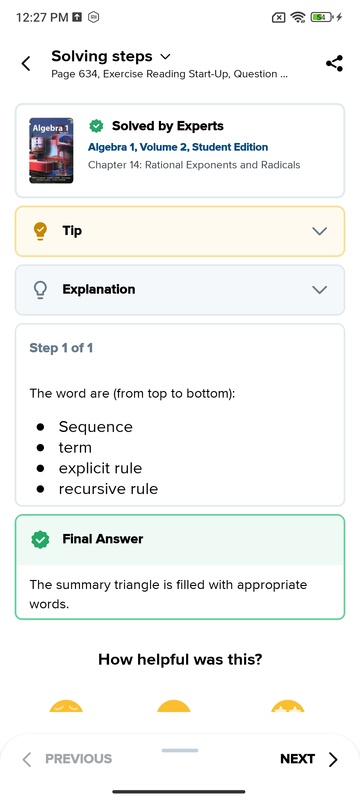Tap the Final Answer green check badge
360x800 pixels.
tap(40, 539)
